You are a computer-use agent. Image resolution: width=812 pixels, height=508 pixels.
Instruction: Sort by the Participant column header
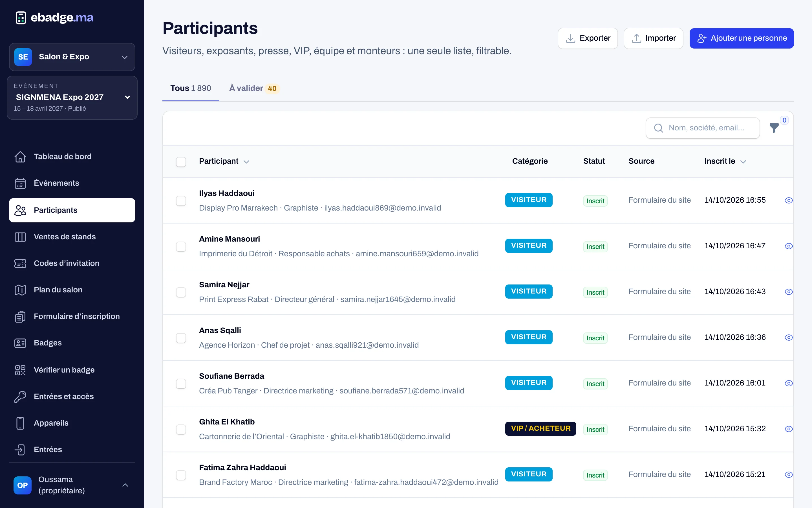(224, 161)
